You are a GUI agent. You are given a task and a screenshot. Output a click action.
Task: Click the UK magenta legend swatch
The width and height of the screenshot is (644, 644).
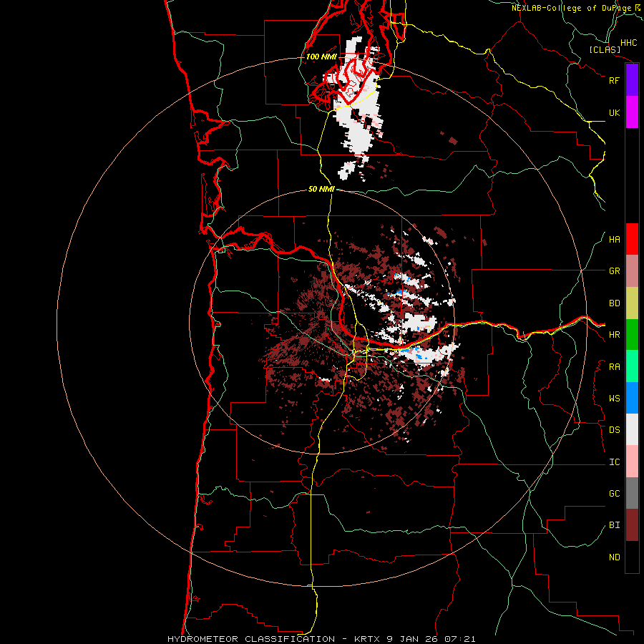[632, 112]
